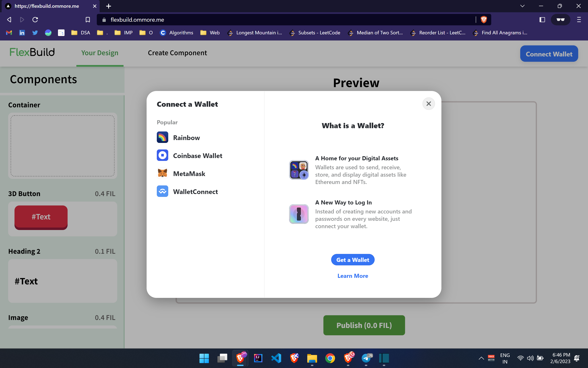The width and height of the screenshot is (588, 368).
Task: Click the browser back arrow
Action: pos(9,20)
